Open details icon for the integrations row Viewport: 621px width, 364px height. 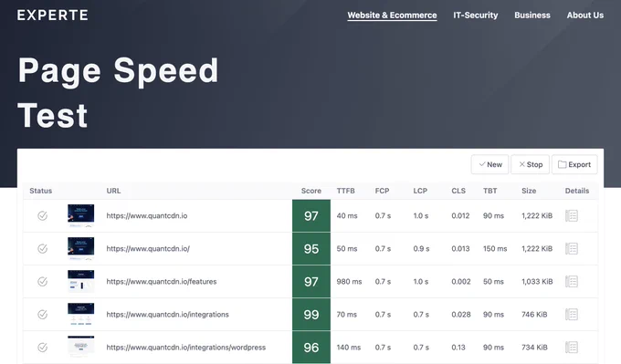click(572, 314)
